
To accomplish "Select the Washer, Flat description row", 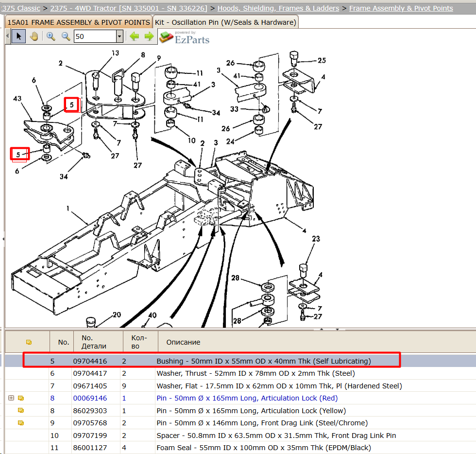I will (279, 386).
